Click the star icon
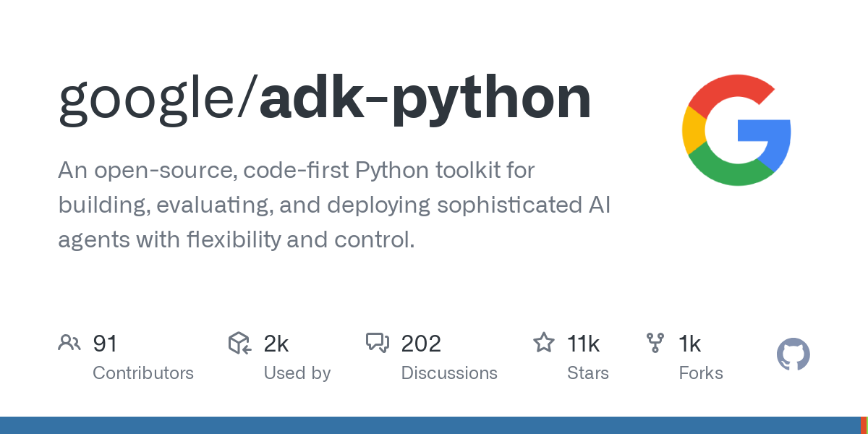 click(x=544, y=342)
